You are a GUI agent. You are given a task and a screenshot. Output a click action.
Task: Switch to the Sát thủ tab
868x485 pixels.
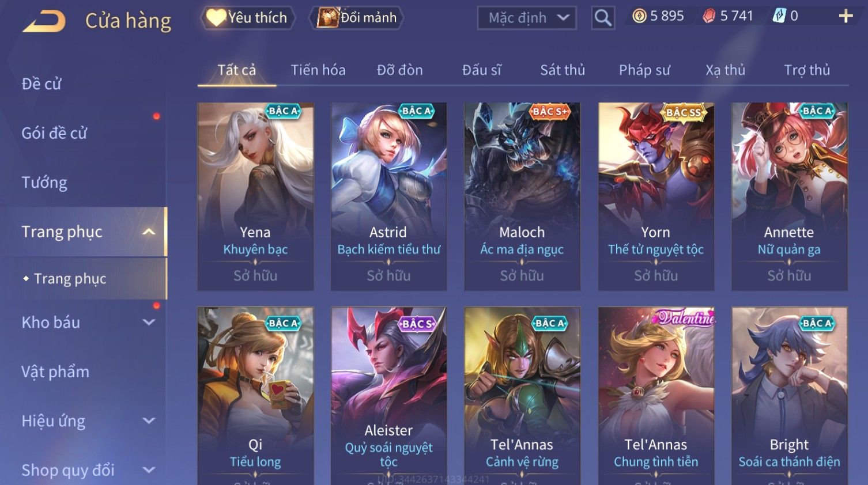click(563, 70)
